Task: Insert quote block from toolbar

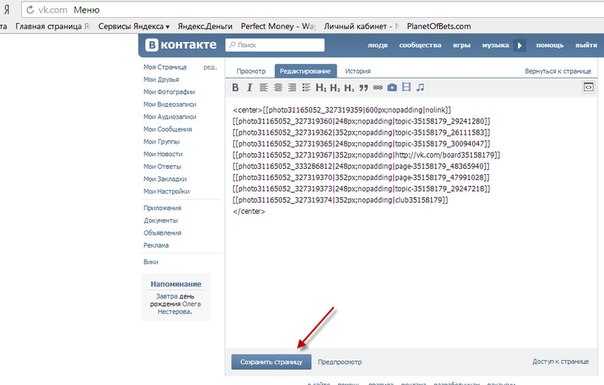Action: [x=364, y=88]
